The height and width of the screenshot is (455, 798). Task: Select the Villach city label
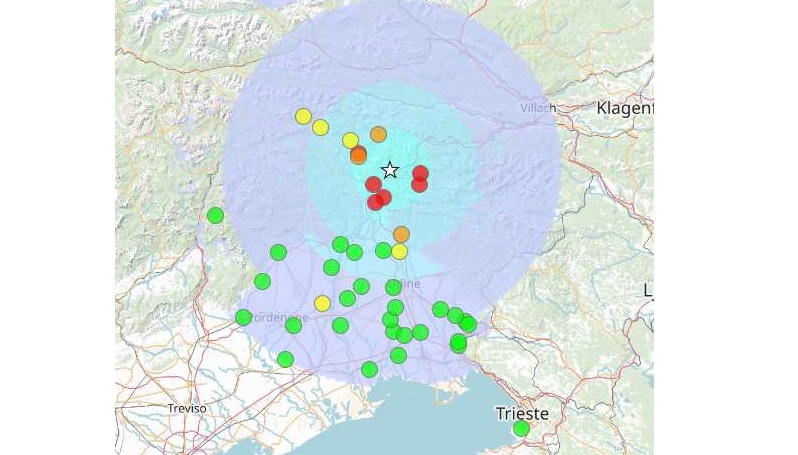coord(538,107)
